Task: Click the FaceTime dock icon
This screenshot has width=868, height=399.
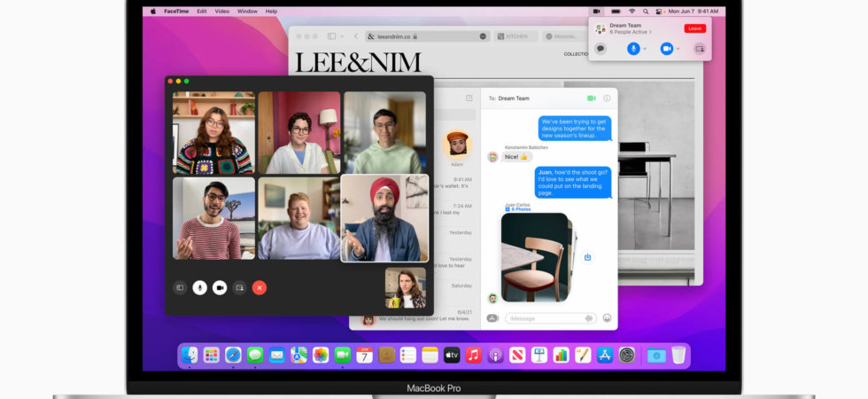Action: pos(343,355)
